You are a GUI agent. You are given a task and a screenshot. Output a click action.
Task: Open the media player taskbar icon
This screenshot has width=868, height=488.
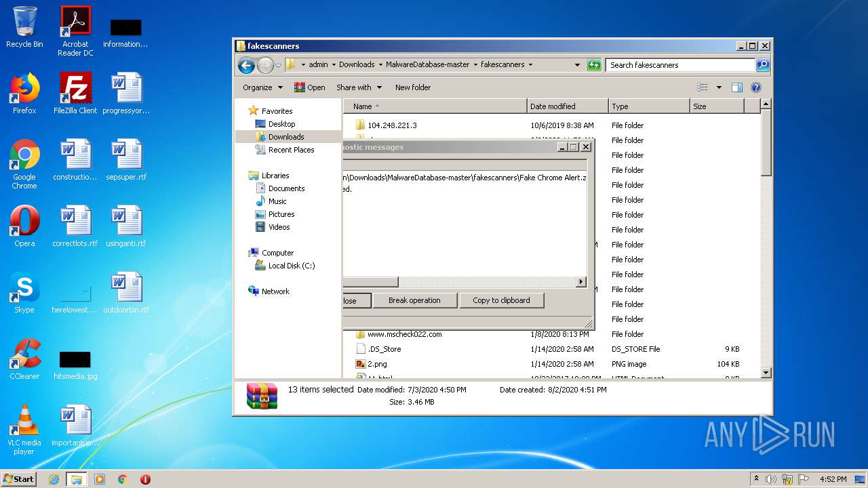(x=100, y=479)
